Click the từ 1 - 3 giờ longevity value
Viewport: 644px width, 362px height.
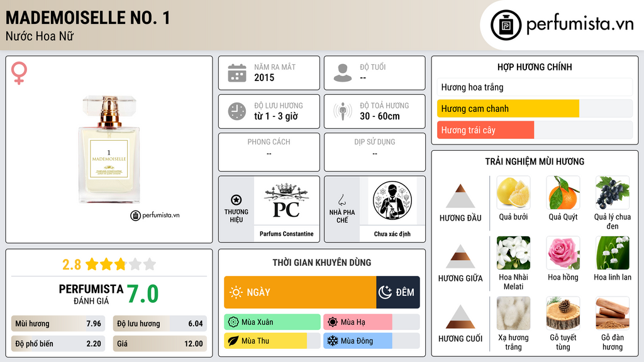pyautogui.click(x=275, y=116)
